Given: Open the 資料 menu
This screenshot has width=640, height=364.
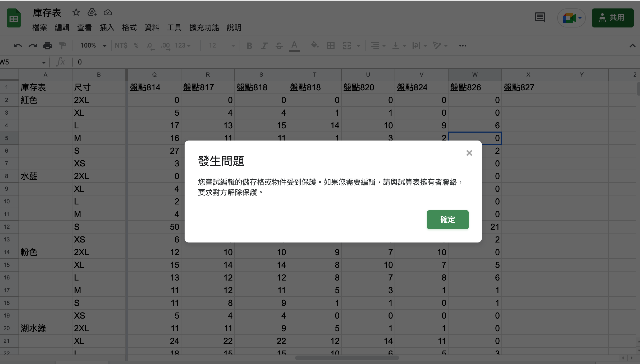Looking at the screenshot, I should pos(152,27).
